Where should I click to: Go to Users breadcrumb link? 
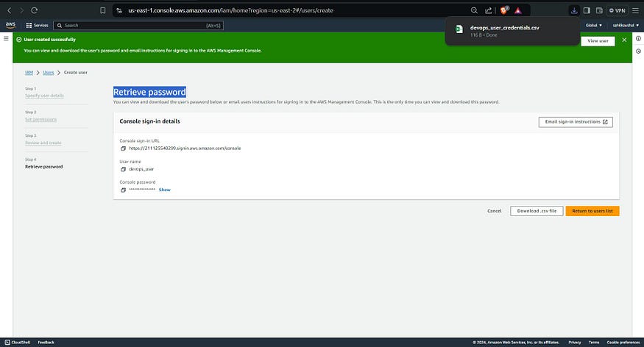[x=48, y=72]
